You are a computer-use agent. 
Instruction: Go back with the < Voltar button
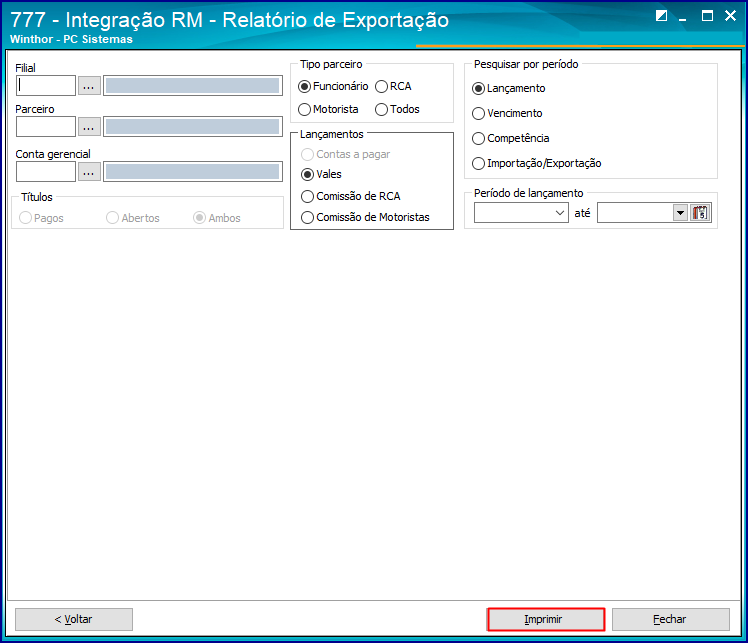point(74,619)
